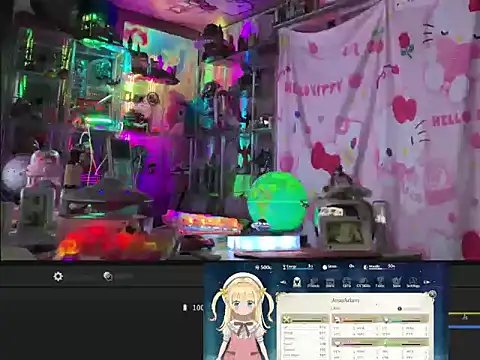480x360 pixels.
Task: Open the gear settings icon in the dark toolbar
Action: tap(58, 276)
